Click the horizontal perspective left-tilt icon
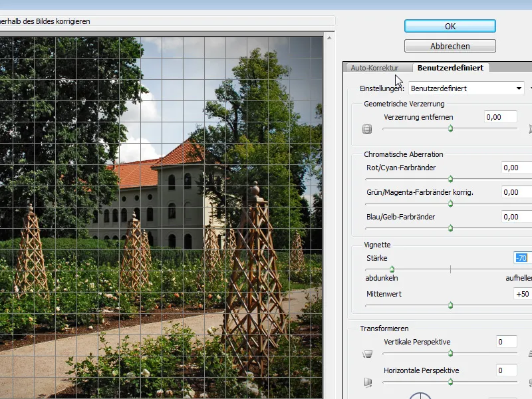Screen dimensions: 532x399 click(x=368, y=383)
